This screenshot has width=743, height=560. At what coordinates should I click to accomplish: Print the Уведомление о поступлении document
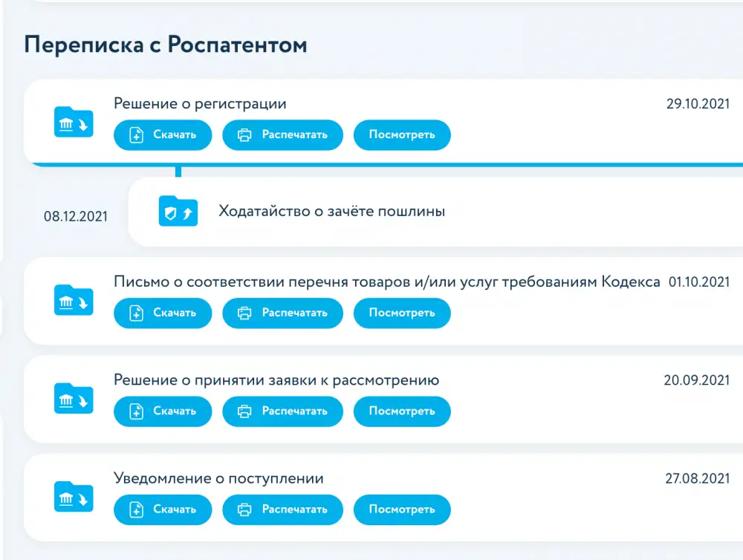(282, 509)
